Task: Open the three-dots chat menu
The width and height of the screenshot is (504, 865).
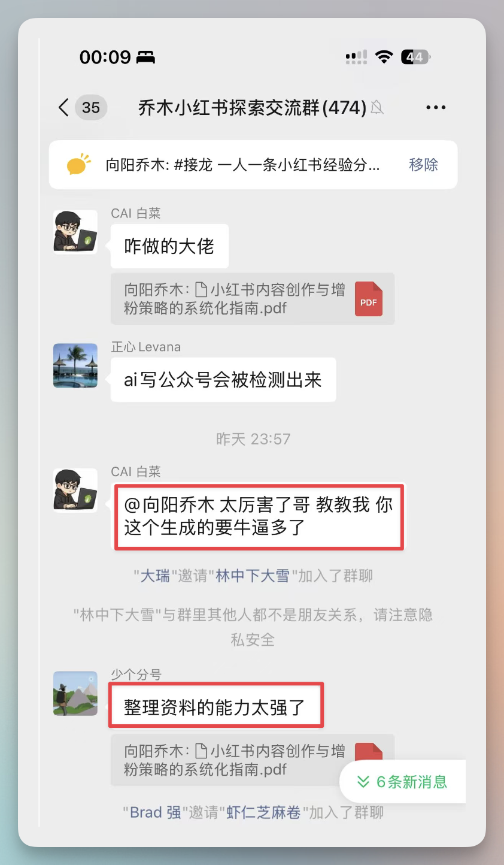Action: (x=436, y=108)
